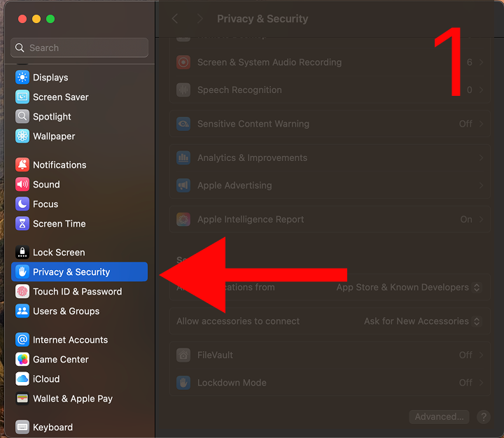The image size is (504, 438).
Task: Click the FileVault Off status text
Action: point(465,355)
